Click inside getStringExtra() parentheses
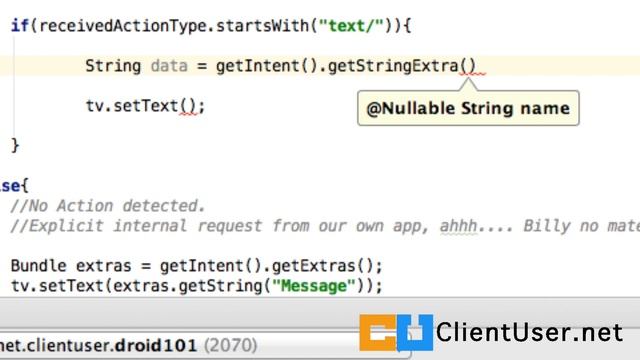This screenshot has height=360, width=640. click(x=468, y=66)
